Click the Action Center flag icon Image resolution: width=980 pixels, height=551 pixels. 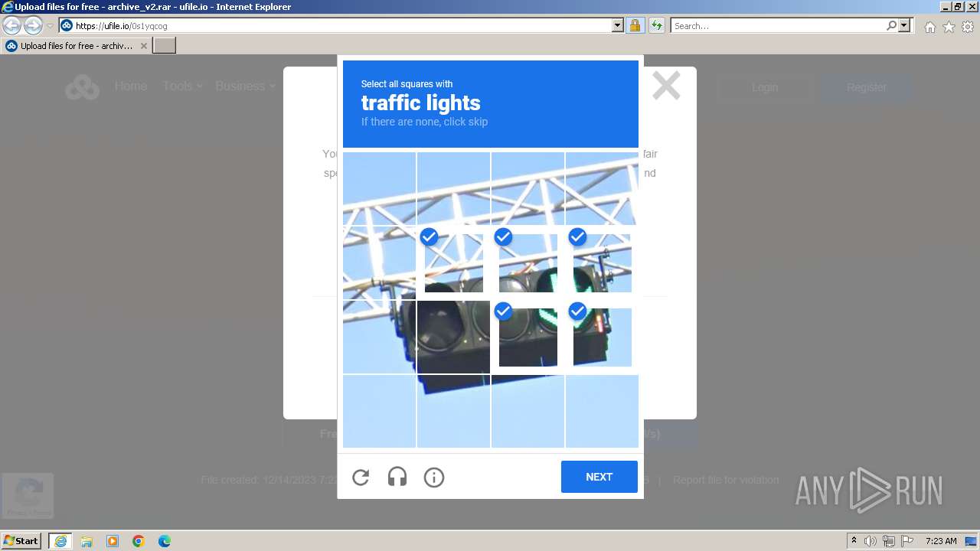[907, 541]
